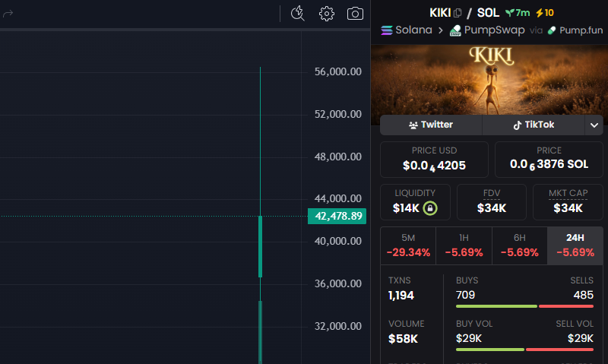Take chart snapshot with camera icon

click(x=355, y=14)
